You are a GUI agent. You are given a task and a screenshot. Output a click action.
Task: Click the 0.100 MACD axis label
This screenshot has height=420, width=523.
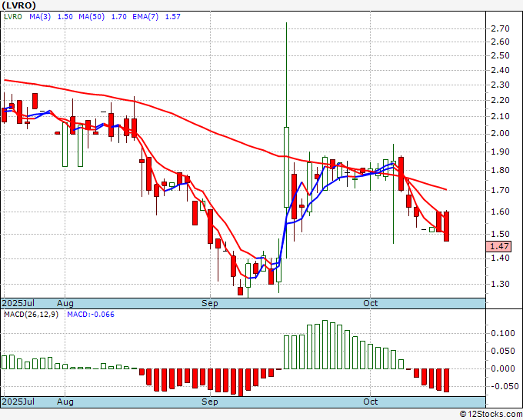click(x=503, y=333)
